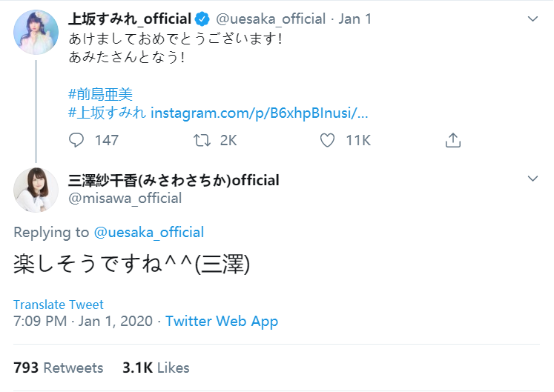554x392 pixels.
Task: Click the Jan 1 date on the first tweet
Action: point(355,19)
